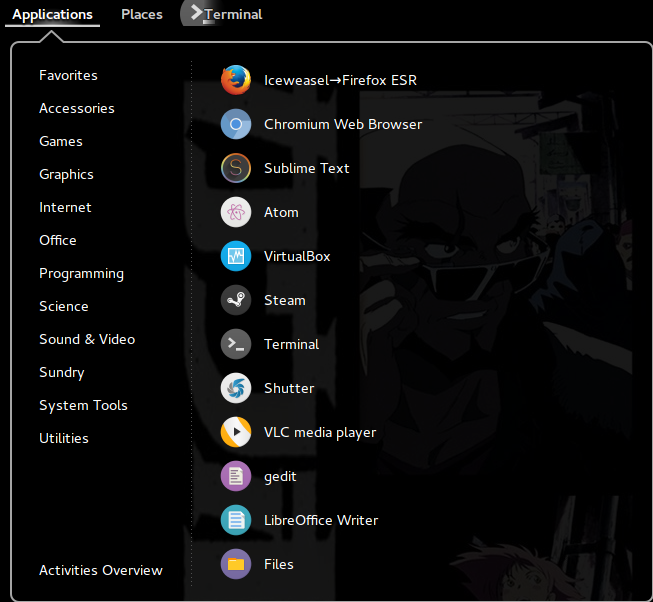Launch Chromium via its blue icon
Viewport: 653px width, 602px height.
(236, 124)
